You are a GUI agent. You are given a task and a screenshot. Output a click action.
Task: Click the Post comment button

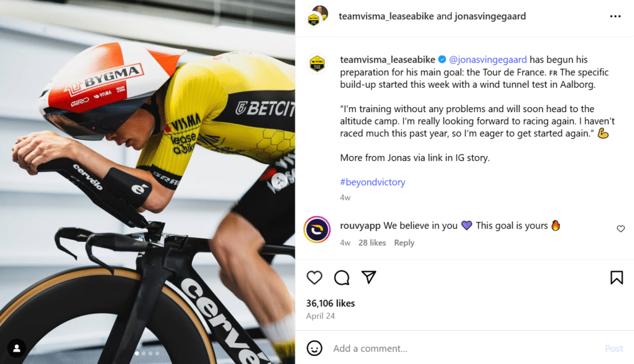coord(614,349)
